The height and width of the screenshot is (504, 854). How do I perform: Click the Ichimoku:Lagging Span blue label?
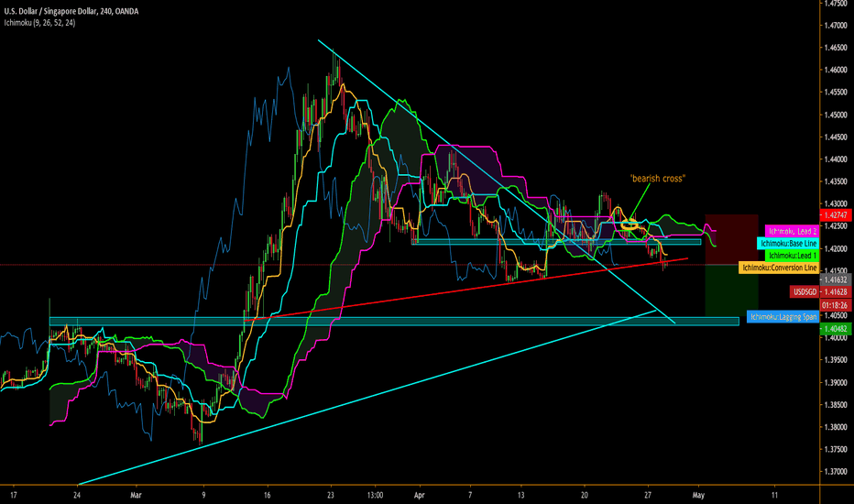click(x=783, y=316)
